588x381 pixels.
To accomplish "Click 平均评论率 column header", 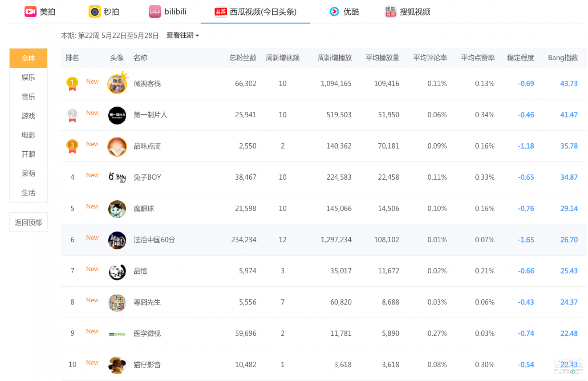I will point(430,58).
